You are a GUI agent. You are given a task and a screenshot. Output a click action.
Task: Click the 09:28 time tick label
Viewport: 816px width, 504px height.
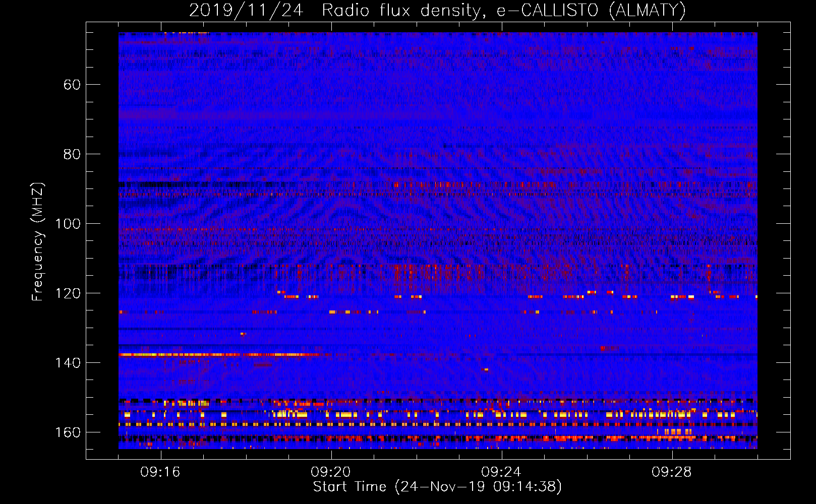coord(672,472)
